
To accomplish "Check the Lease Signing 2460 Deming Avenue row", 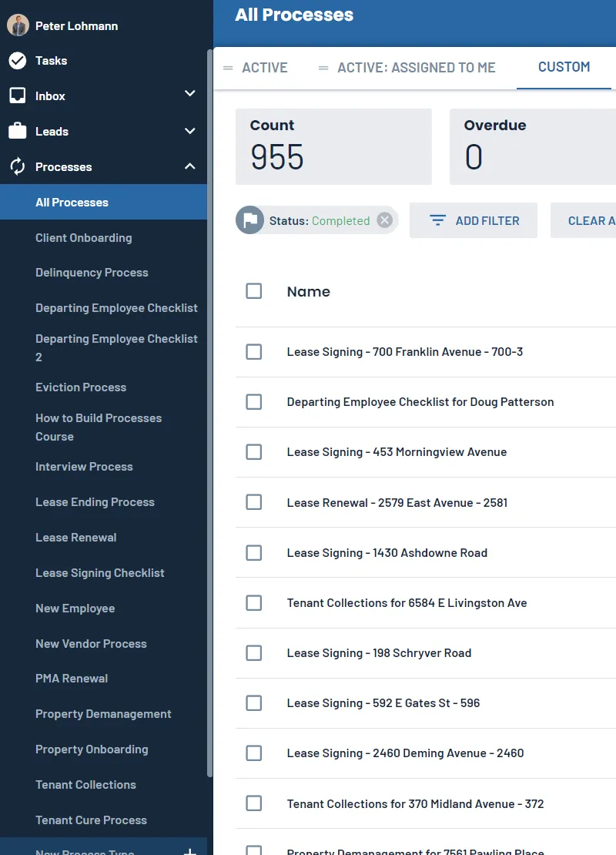I will click(253, 753).
